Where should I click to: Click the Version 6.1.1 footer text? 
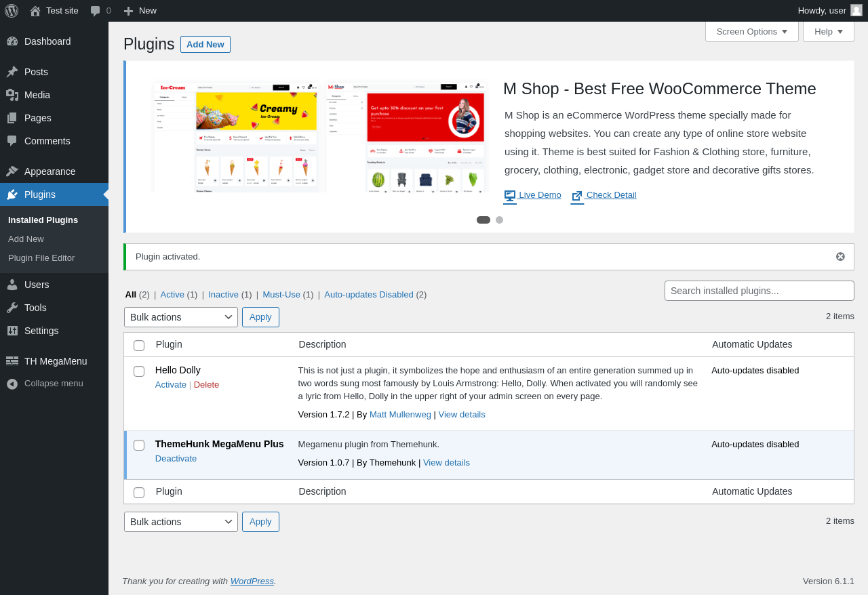(829, 581)
